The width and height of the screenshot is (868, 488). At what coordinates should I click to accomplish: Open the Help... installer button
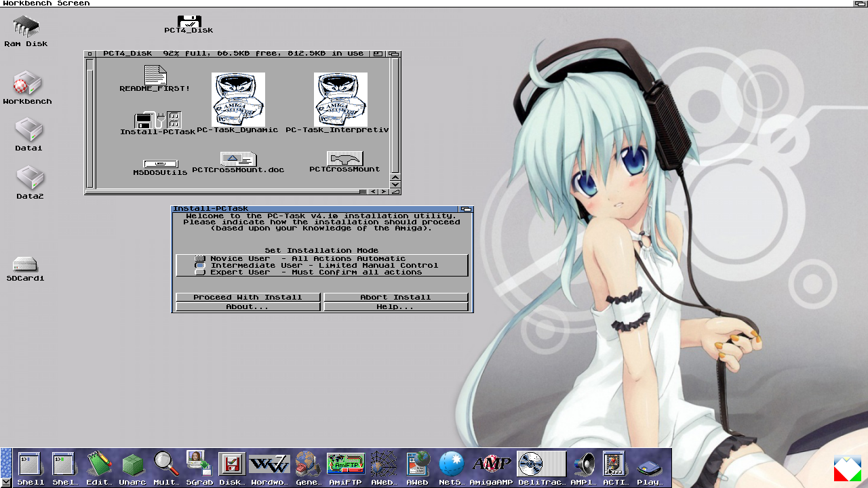click(x=396, y=307)
